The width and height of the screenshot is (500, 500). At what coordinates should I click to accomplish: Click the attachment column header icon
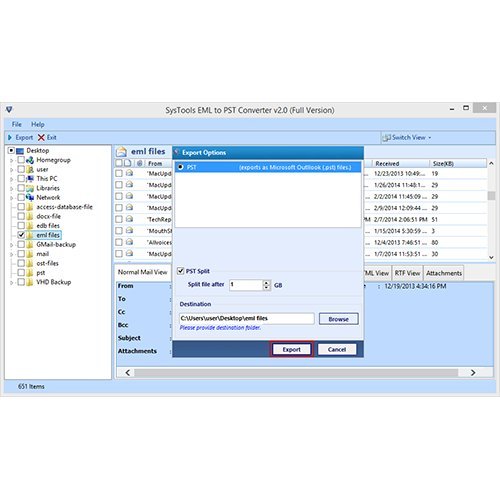[140, 163]
